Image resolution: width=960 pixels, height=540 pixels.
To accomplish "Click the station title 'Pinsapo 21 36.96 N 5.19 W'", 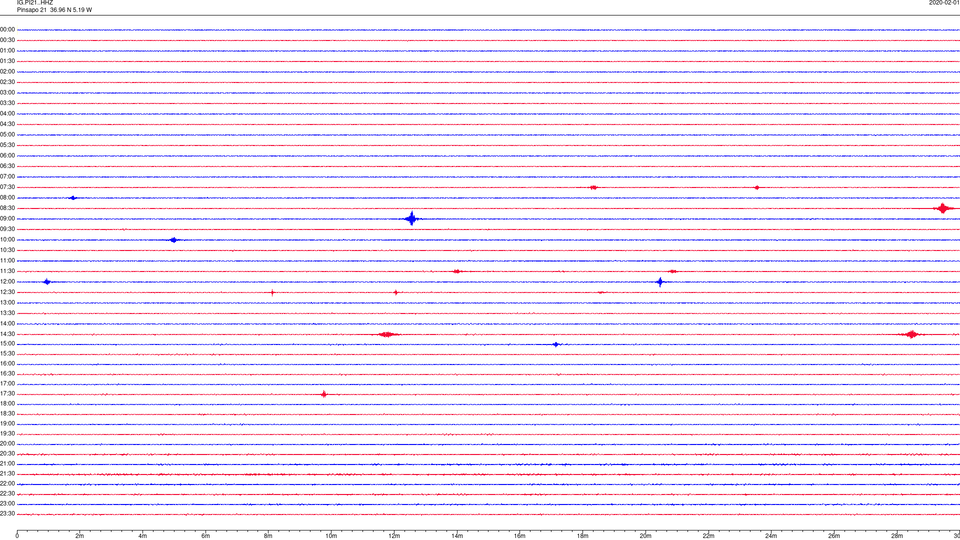I will [x=54, y=10].
